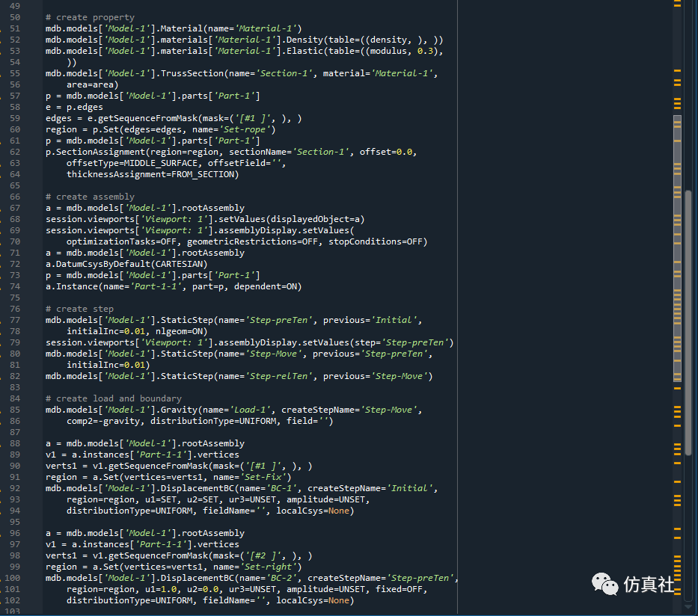Click p.SectionAssignment call on line 62
This screenshot has width=698, height=616.
231,152
